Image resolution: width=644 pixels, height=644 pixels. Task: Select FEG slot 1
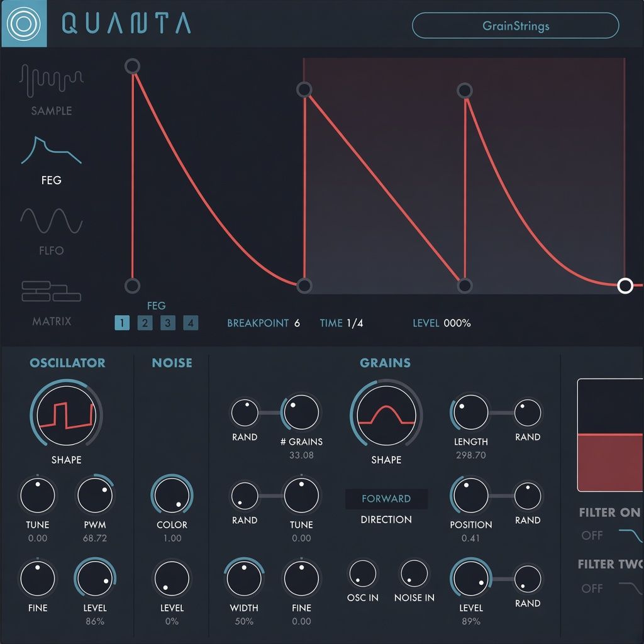click(122, 323)
